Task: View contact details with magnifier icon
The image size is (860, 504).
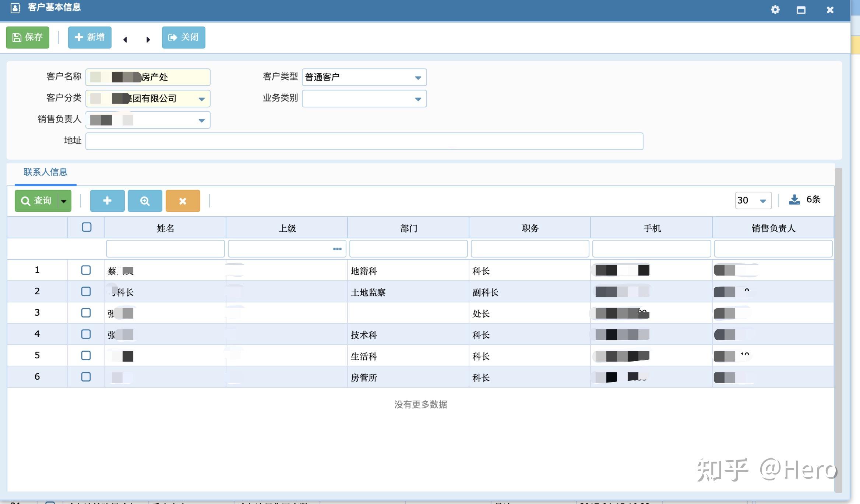Action: [x=145, y=200]
